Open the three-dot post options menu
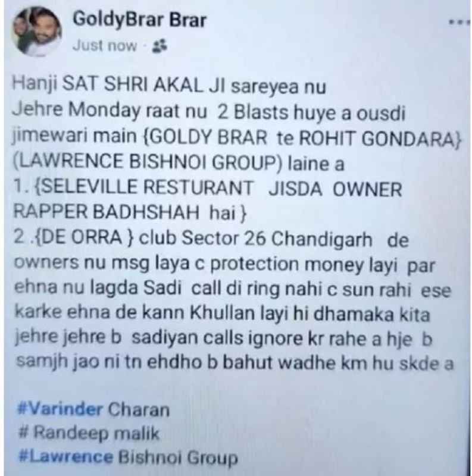Screen dimensions: 472x476 pos(460,21)
